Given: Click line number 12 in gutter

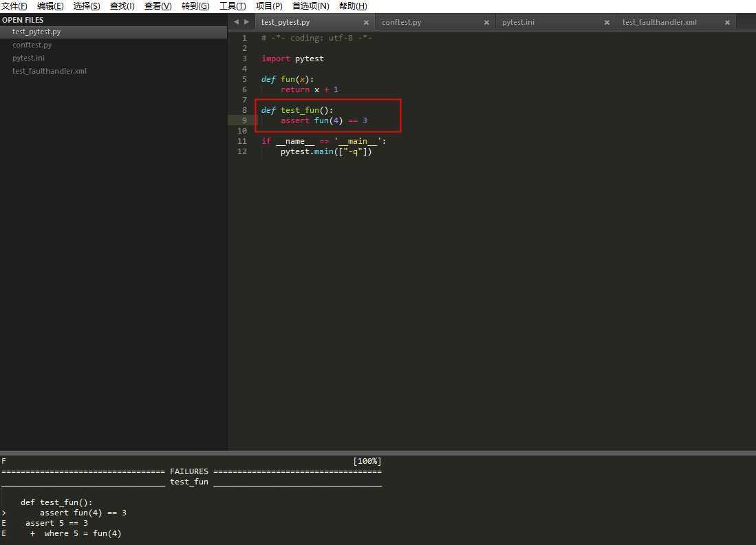Looking at the screenshot, I should (242, 151).
